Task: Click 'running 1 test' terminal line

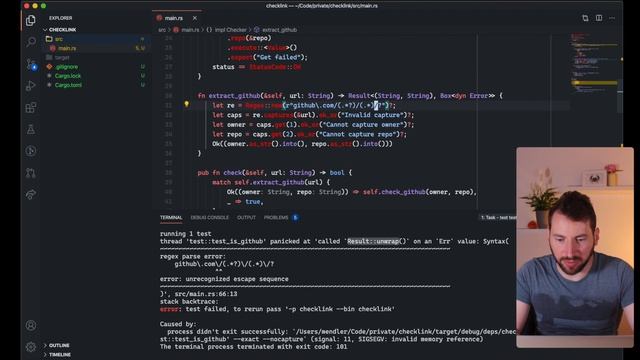Action: click(x=186, y=234)
